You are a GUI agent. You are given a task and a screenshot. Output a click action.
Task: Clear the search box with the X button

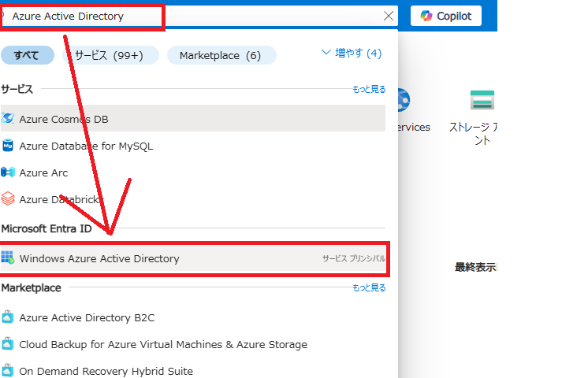click(388, 16)
